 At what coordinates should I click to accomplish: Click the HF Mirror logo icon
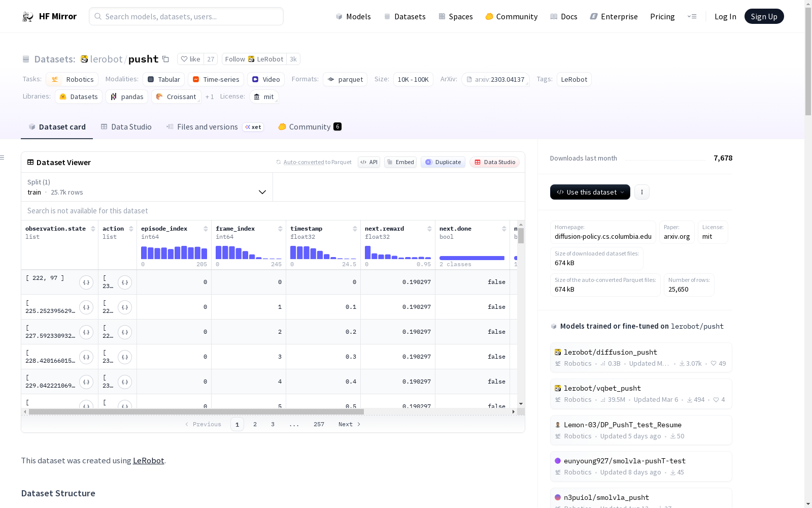pyautogui.click(x=28, y=17)
